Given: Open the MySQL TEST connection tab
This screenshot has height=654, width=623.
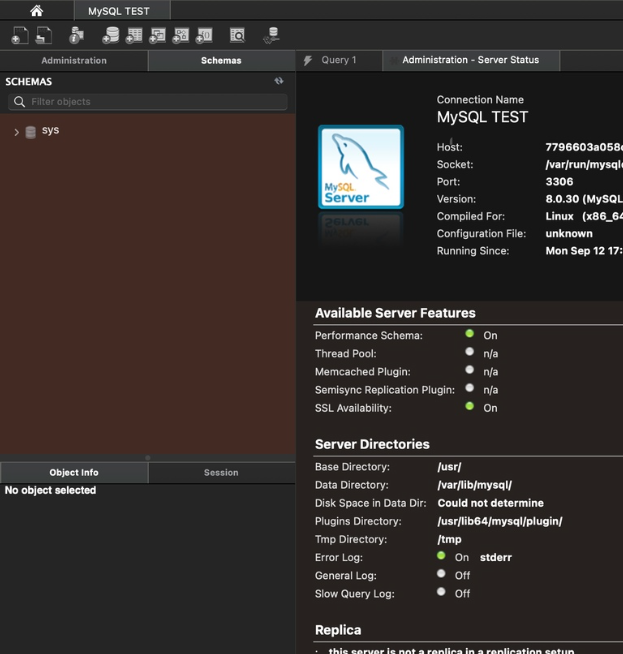Looking at the screenshot, I should pyautogui.click(x=117, y=11).
